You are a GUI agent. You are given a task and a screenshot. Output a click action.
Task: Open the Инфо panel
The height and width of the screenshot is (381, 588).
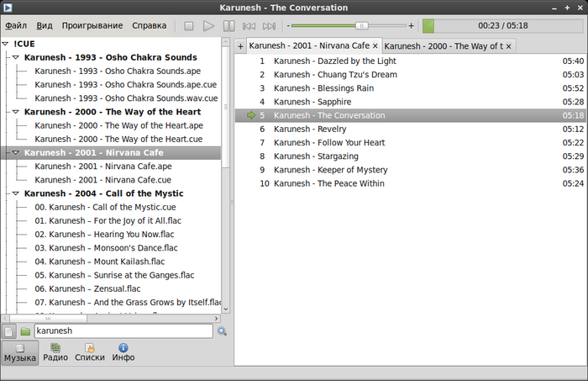click(x=123, y=352)
